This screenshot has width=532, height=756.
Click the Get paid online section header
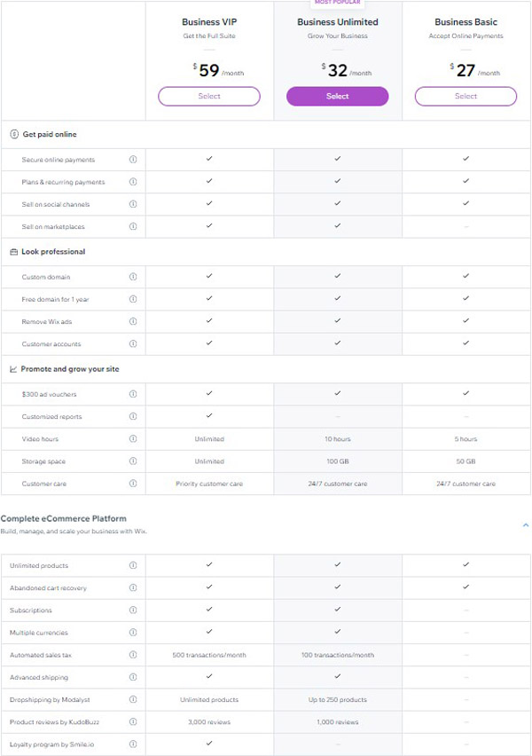(49, 134)
